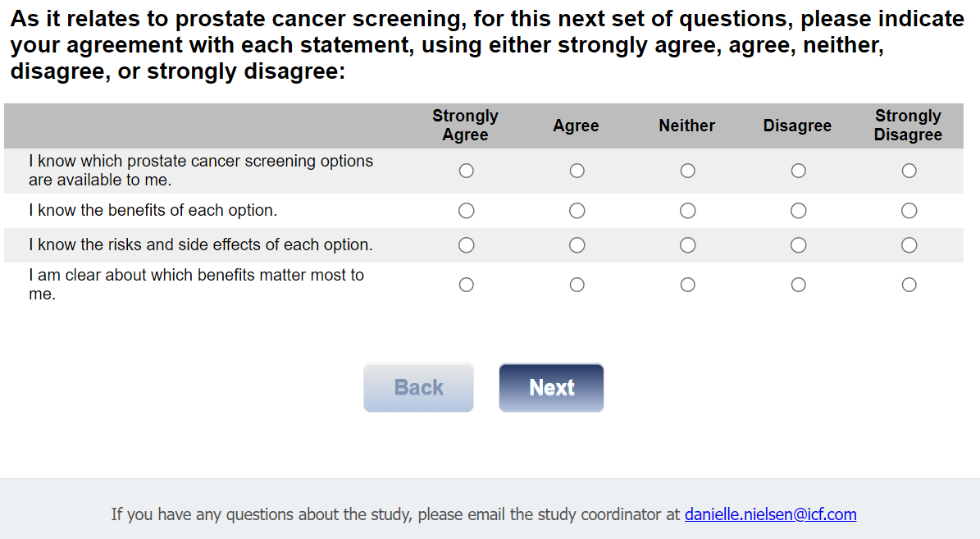
Task: Mark Neither for knowing benefits of each option
Action: click(687, 211)
